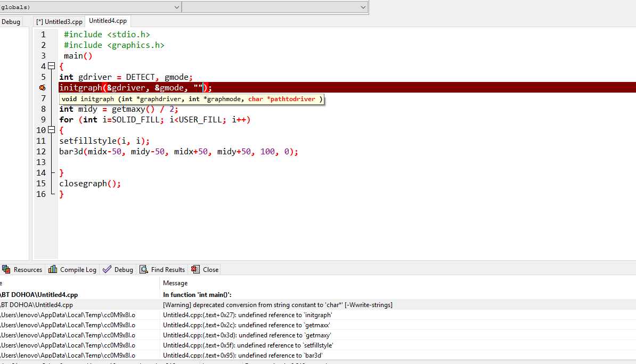Viewport: 636px width, 364px height.
Task: Click the Debug checkmark icon in bottom panel
Action: (x=107, y=269)
